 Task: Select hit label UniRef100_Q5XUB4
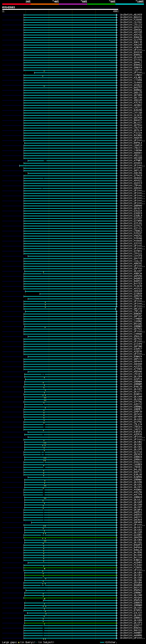(131, 583)
